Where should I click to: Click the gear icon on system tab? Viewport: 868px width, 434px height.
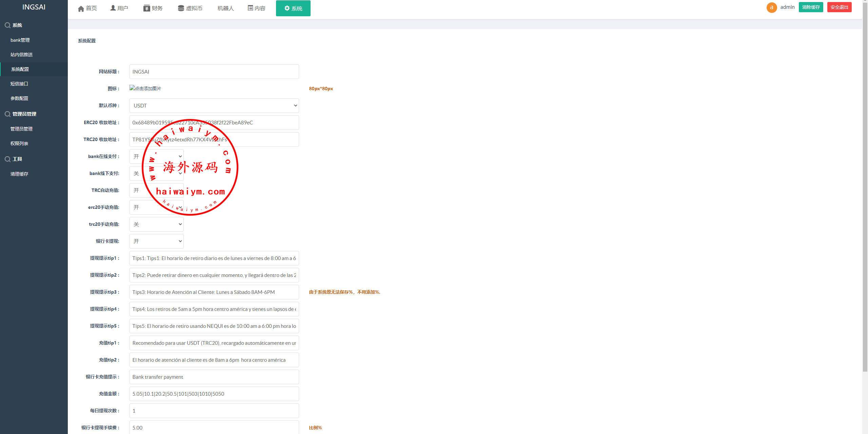tap(287, 8)
